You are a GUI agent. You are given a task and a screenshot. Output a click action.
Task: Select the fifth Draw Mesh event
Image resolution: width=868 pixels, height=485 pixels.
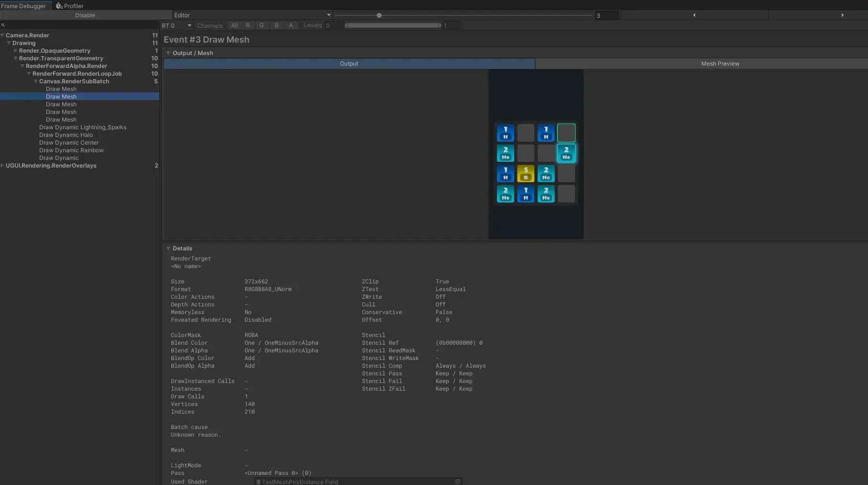pos(61,120)
